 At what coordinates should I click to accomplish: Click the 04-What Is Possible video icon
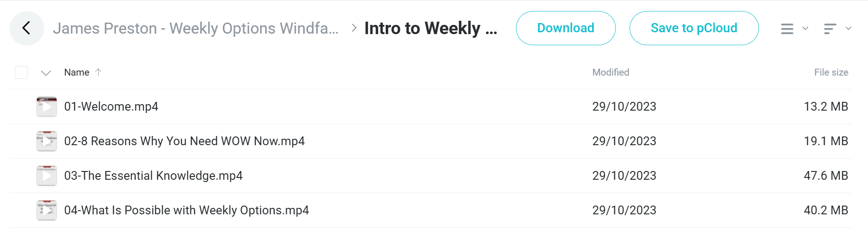46,210
